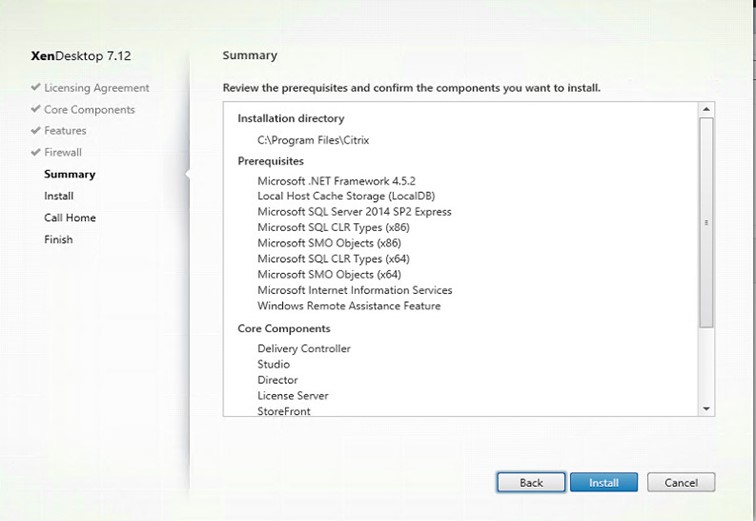Click the Install button
The height and width of the screenshot is (521, 756).
[604, 482]
